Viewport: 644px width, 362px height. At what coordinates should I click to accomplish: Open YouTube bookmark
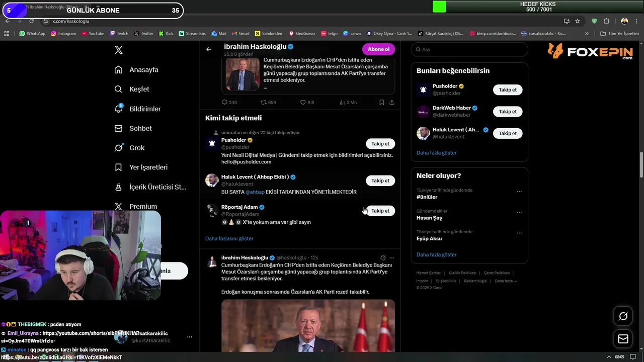(93, 34)
